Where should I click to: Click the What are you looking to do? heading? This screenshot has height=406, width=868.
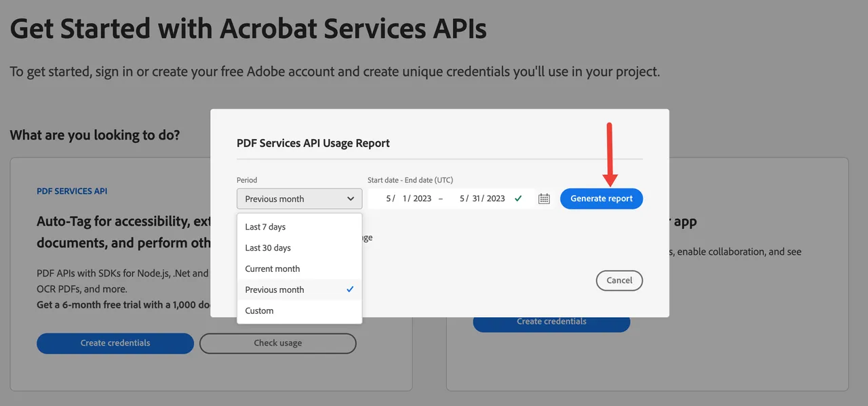pos(95,135)
